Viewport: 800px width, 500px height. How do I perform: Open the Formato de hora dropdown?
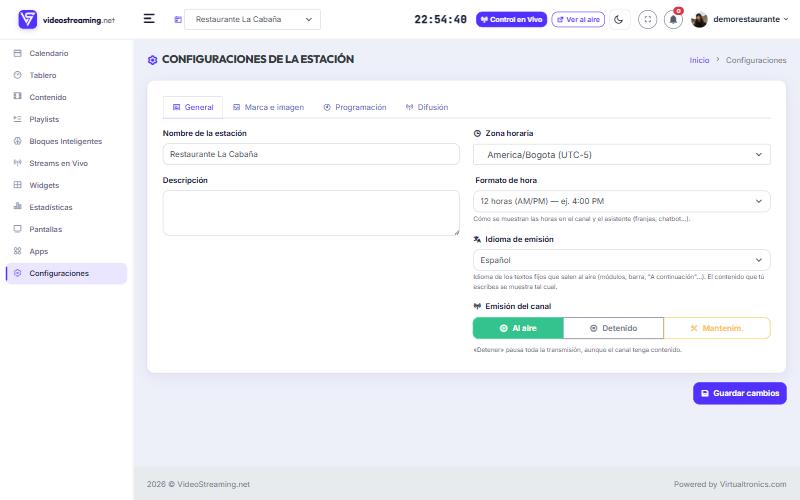point(621,201)
